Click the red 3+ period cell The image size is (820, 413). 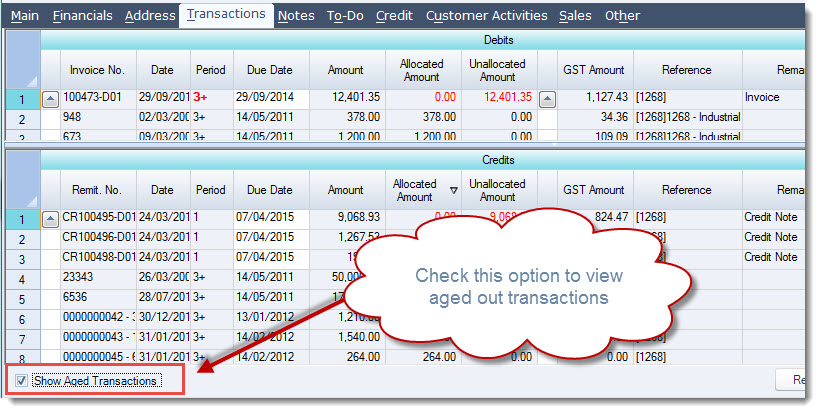click(212, 97)
